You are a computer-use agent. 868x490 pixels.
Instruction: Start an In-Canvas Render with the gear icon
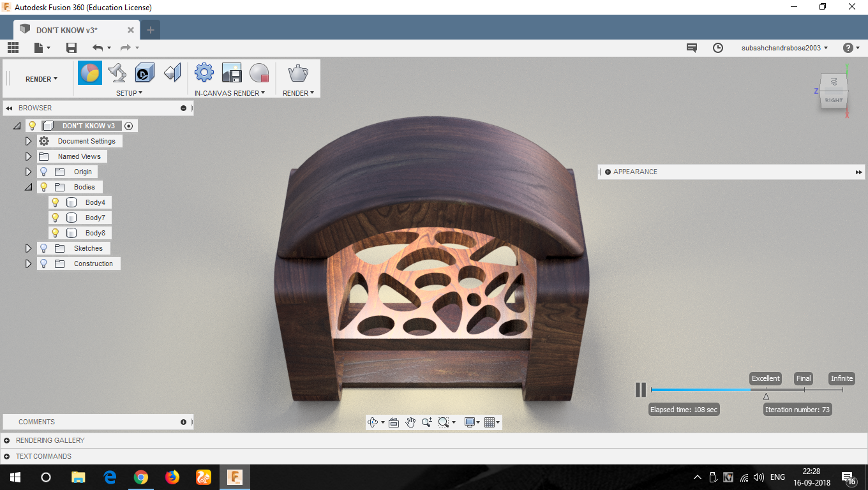[x=204, y=73]
